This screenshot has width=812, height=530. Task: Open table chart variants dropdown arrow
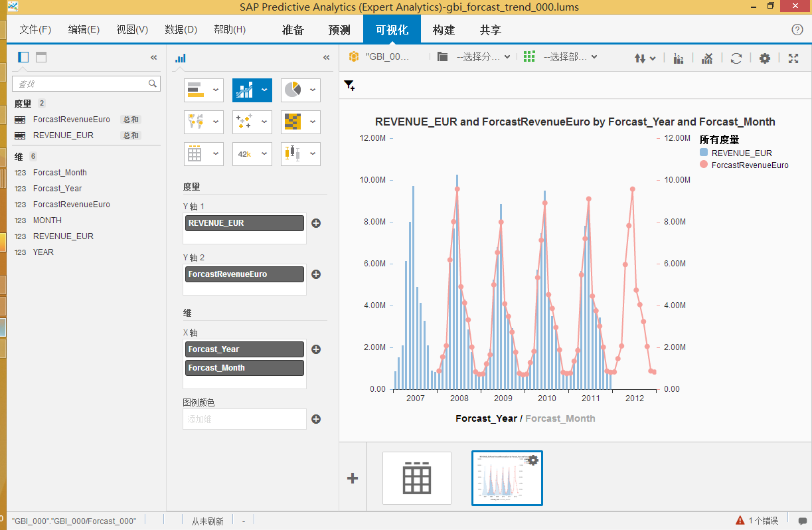216,153
